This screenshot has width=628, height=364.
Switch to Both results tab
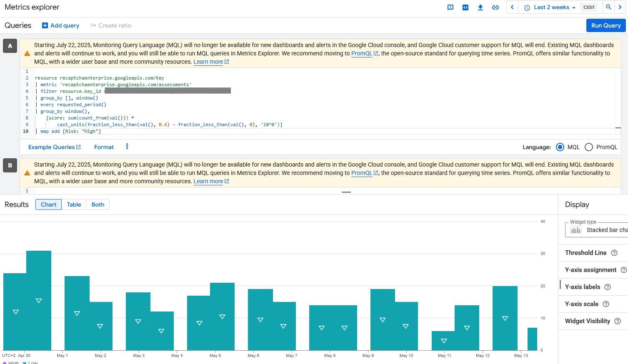(98, 204)
